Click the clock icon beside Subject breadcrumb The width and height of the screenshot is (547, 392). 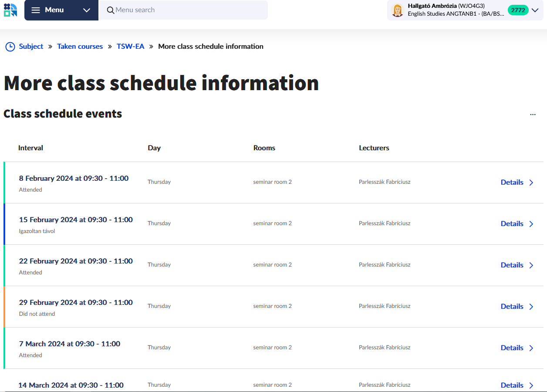pos(10,47)
